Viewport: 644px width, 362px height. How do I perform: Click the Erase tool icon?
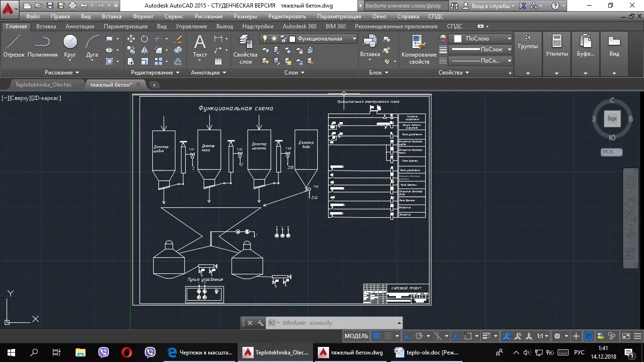click(178, 39)
